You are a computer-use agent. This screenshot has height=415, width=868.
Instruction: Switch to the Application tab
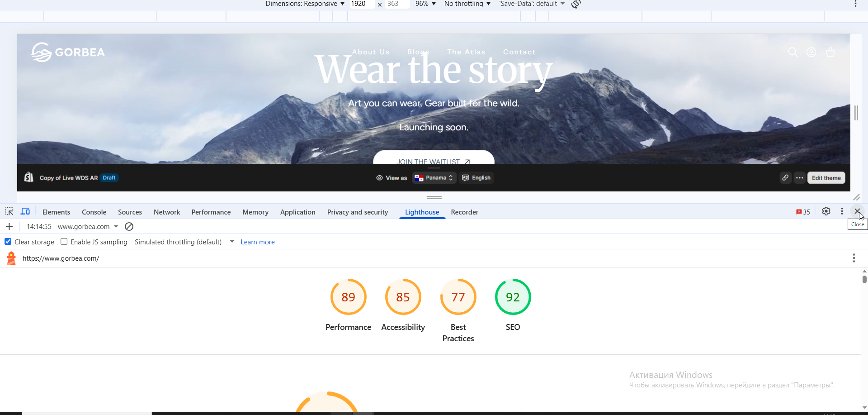click(298, 212)
